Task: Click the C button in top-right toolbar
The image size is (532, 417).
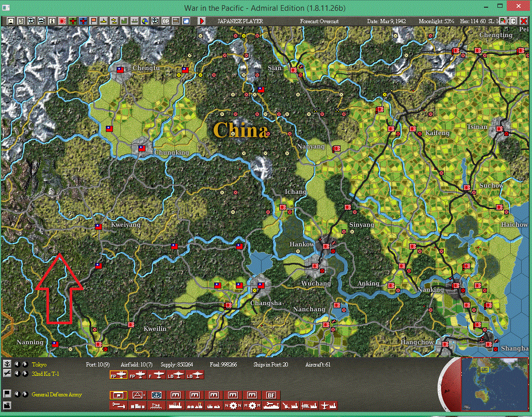Action: tap(513, 21)
